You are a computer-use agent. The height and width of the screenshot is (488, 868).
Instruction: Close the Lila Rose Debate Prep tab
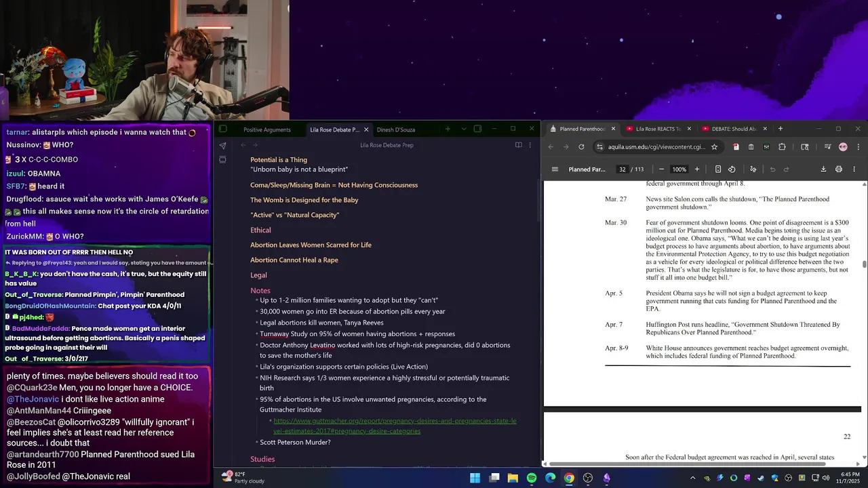pos(366,129)
